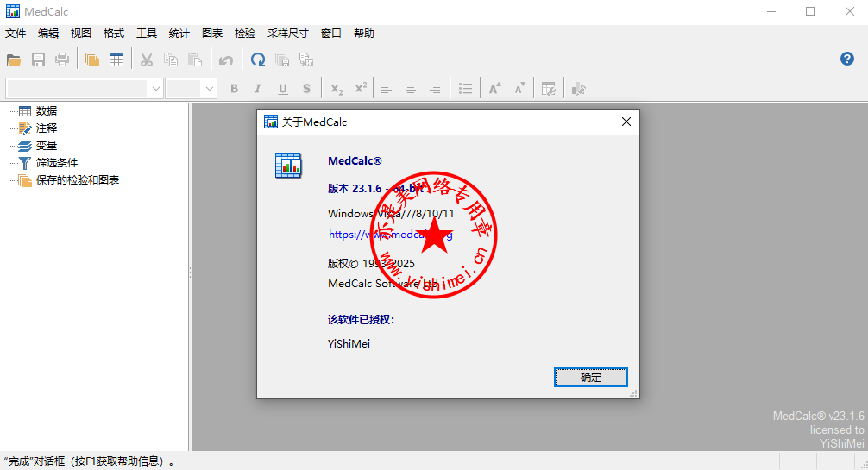Screen dimensions: 868x470
Task: Open the 帮助 menu
Action: (x=364, y=34)
